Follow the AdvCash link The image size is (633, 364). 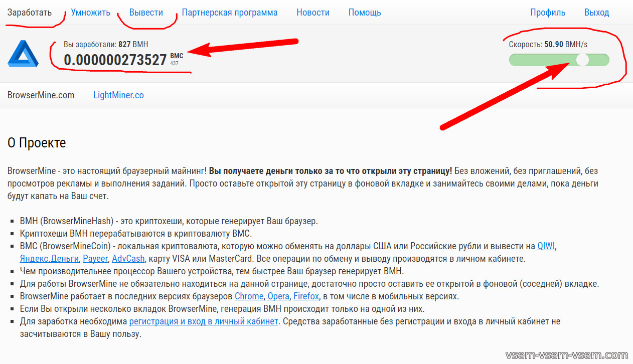pyautogui.click(x=128, y=259)
